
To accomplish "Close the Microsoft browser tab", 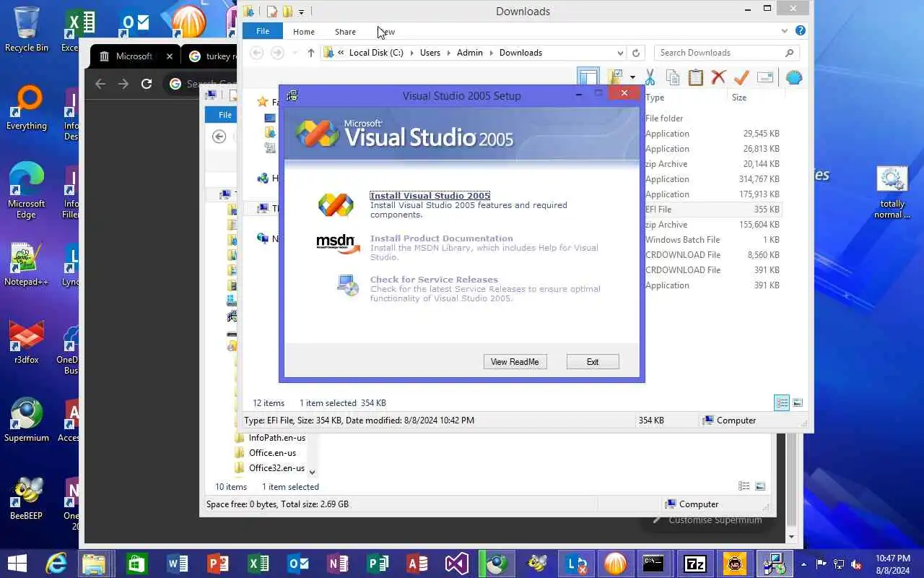I will (x=170, y=56).
